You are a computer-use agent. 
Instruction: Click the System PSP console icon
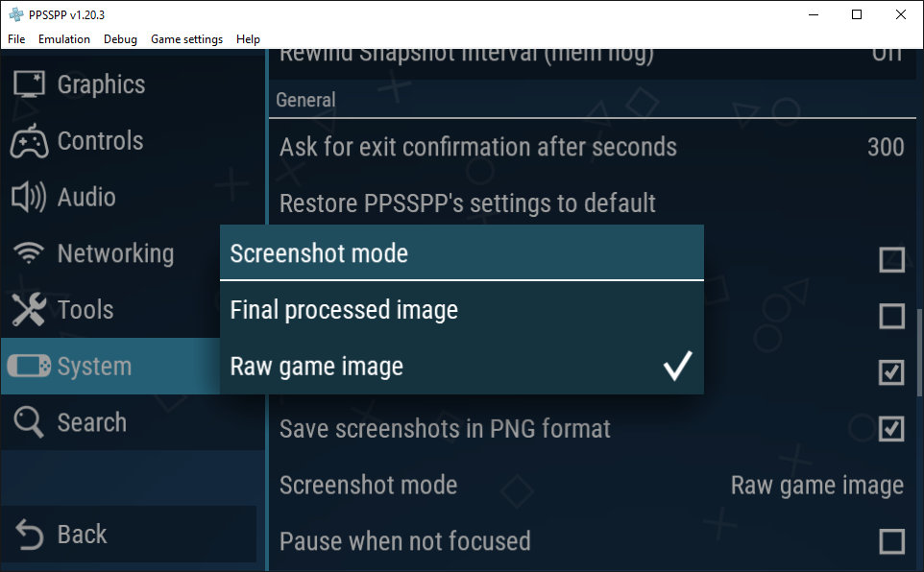pos(29,366)
